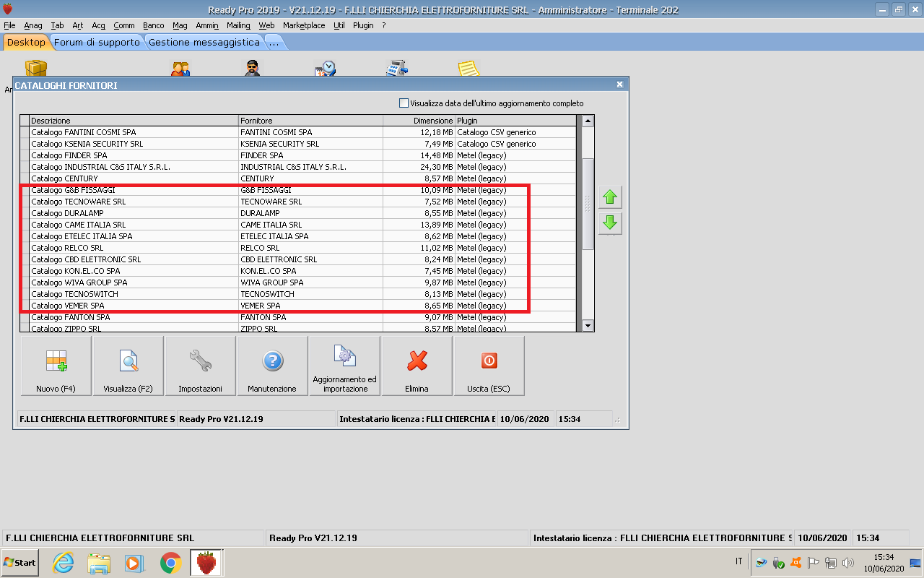
Task: Sort by the Plugin column header
Action: coord(515,121)
